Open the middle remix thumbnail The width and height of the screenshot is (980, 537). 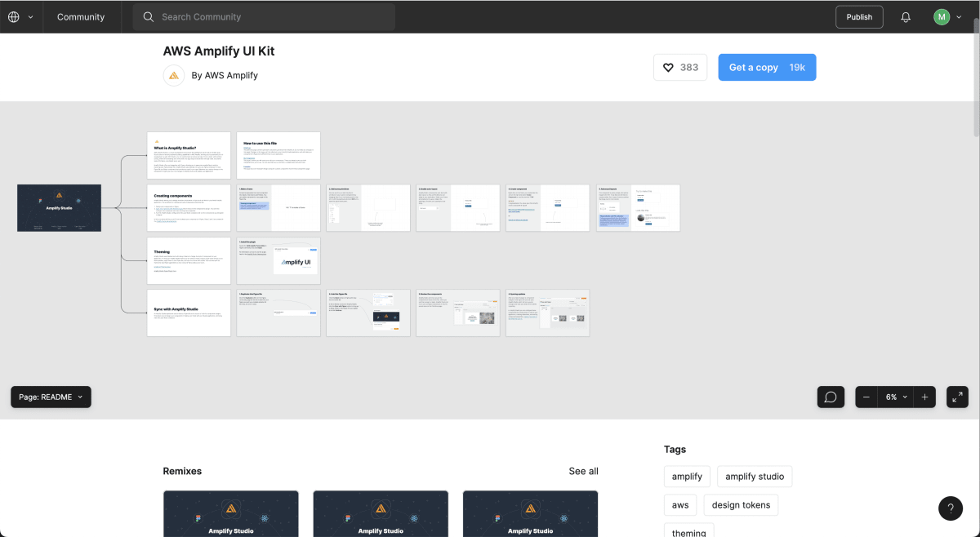(x=381, y=513)
